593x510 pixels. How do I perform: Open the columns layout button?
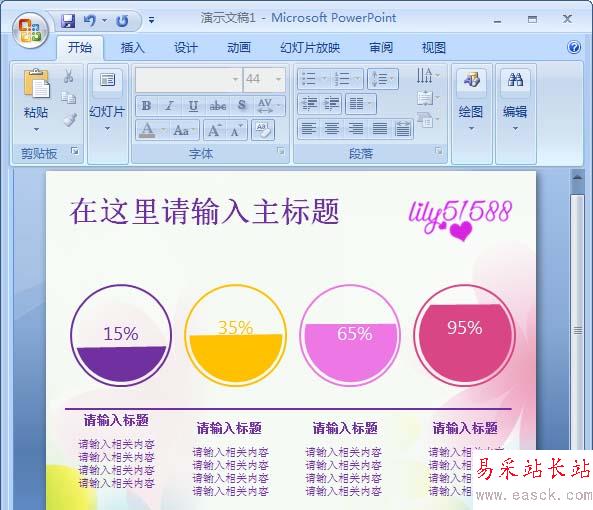tap(361, 104)
